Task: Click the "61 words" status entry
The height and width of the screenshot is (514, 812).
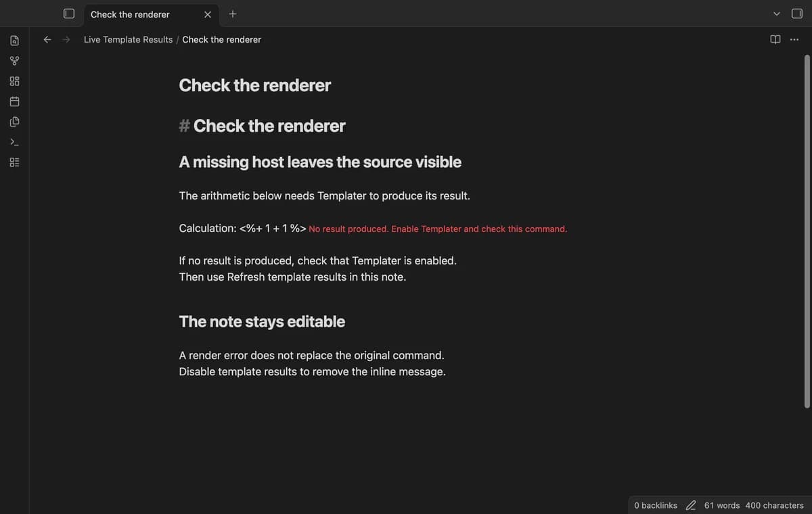Action: pos(722,505)
